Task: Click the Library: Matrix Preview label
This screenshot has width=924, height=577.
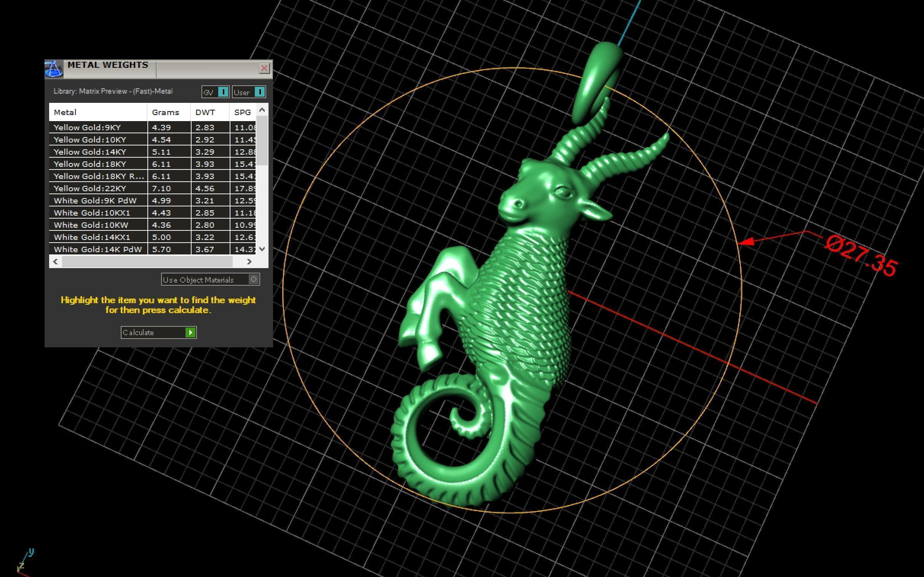Action: point(113,91)
